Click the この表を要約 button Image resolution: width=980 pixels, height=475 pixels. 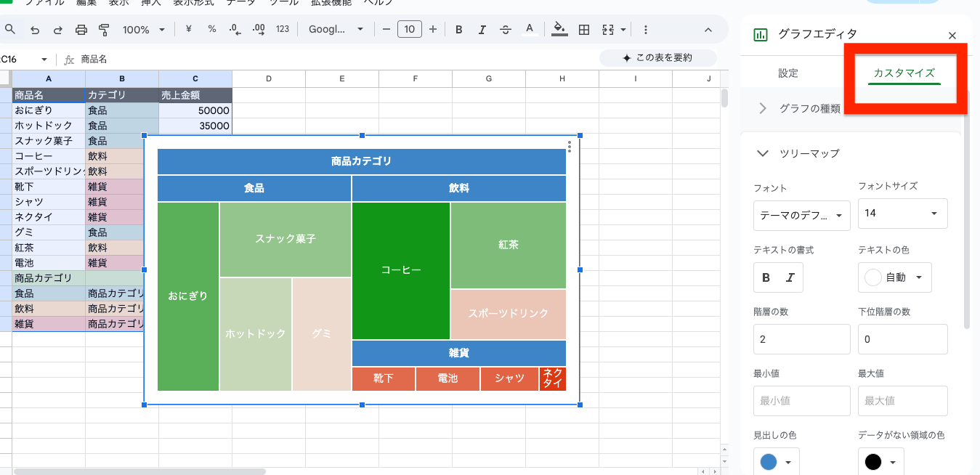pyautogui.click(x=657, y=58)
